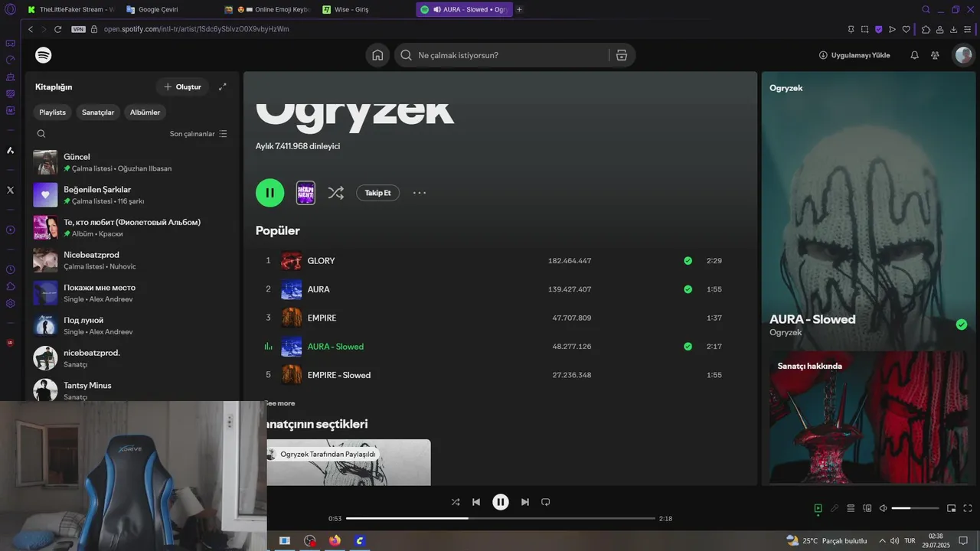Open Nicebeatzprod playlist in library
This screenshot has width=980, height=551.
click(131, 260)
